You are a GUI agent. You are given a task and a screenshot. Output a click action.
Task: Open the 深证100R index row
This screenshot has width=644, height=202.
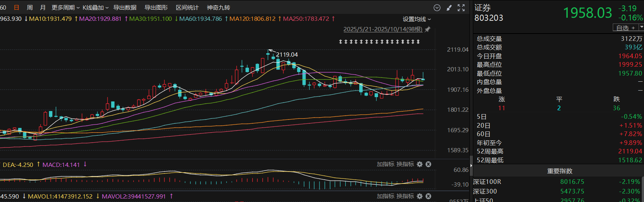pyautogui.click(x=558, y=182)
